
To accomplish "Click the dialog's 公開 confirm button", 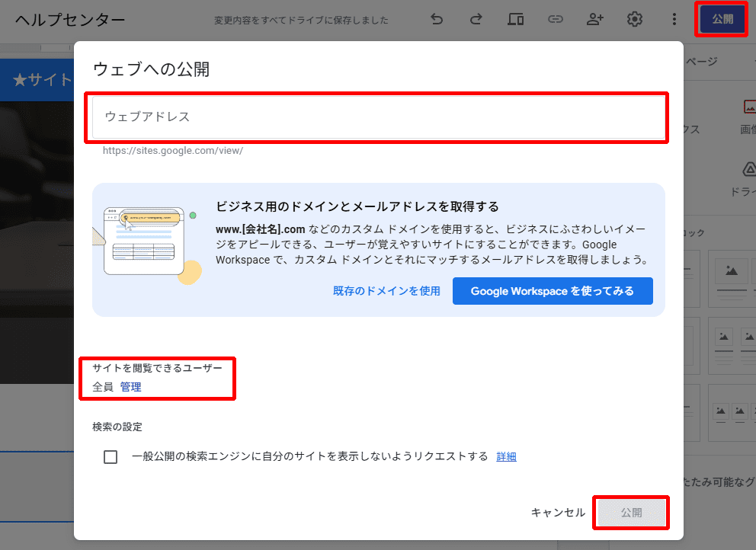I will [x=631, y=513].
